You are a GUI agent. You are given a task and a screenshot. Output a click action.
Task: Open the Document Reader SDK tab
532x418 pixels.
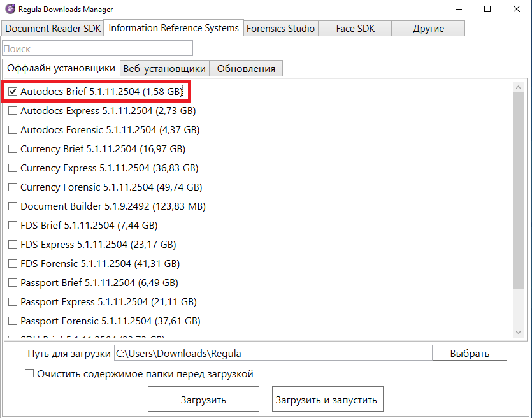pyautogui.click(x=53, y=29)
